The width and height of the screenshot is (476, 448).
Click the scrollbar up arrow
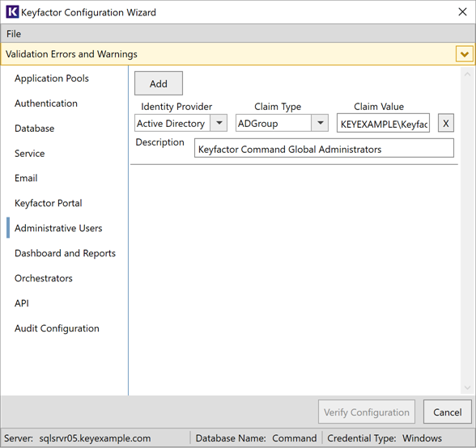pos(468,74)
